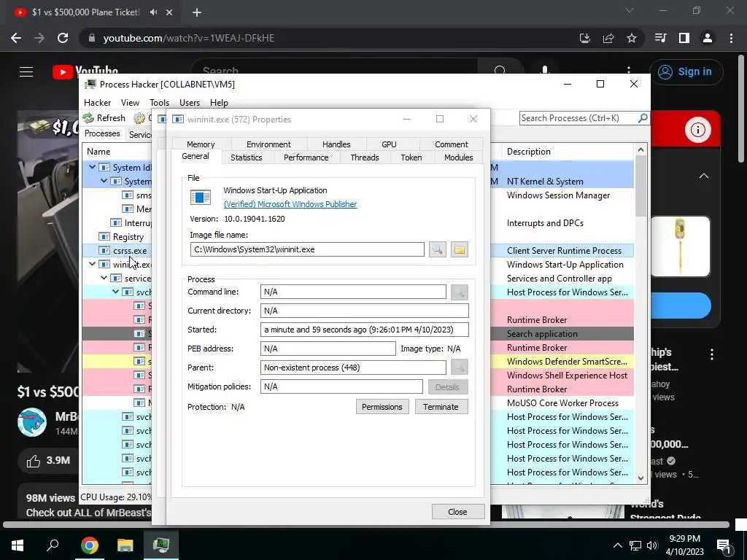Screen dimensions: 747x560
Task: Switch to the Token tab
Action: [x=411, y=157]
